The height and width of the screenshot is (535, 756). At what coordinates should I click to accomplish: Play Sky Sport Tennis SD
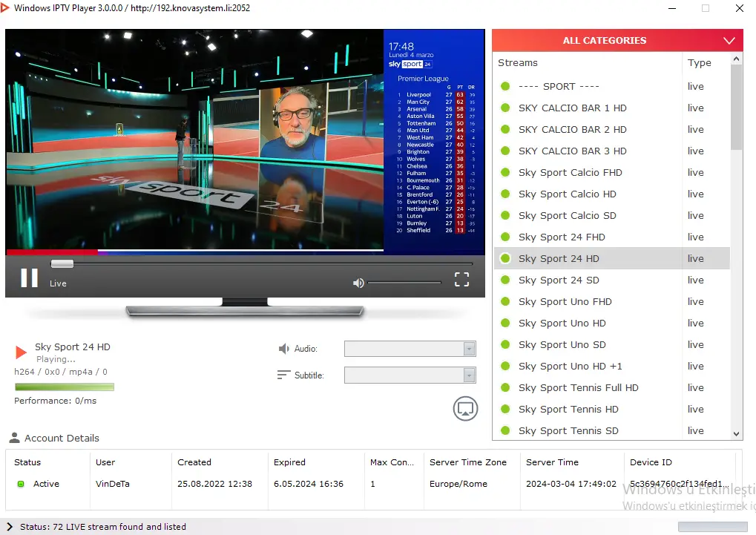pyautogui.click(x=611, y=430)
